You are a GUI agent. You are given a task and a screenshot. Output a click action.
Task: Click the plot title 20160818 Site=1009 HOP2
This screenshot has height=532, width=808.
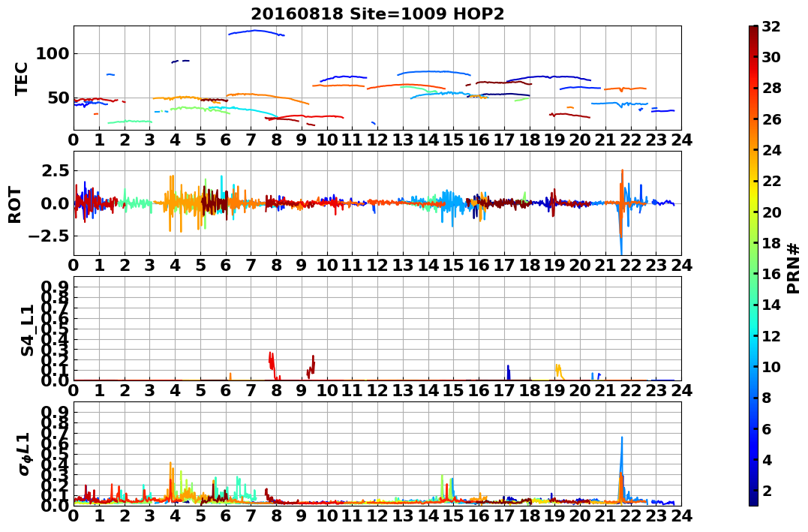(377, 14)
